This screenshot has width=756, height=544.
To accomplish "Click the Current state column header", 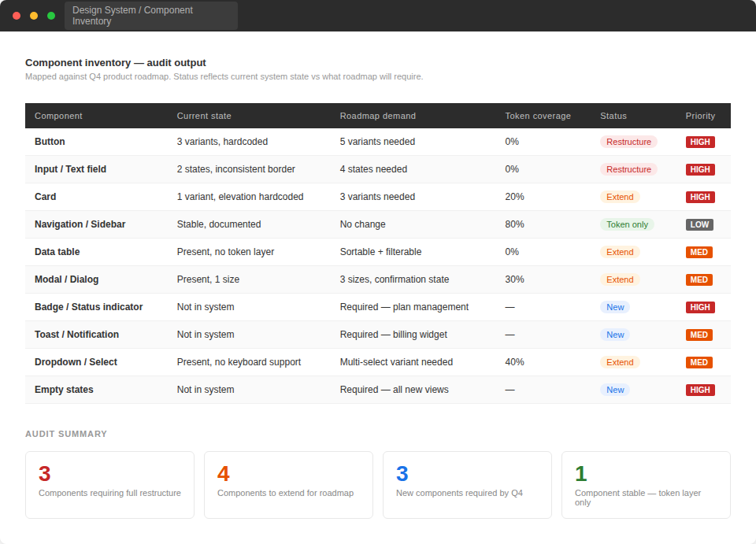I will tap(204, 116).
